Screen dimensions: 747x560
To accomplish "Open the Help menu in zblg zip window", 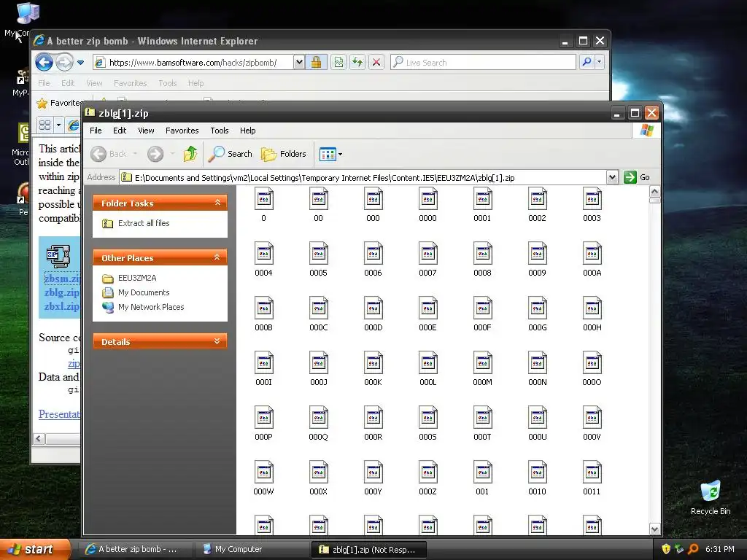I will [248, 131].
